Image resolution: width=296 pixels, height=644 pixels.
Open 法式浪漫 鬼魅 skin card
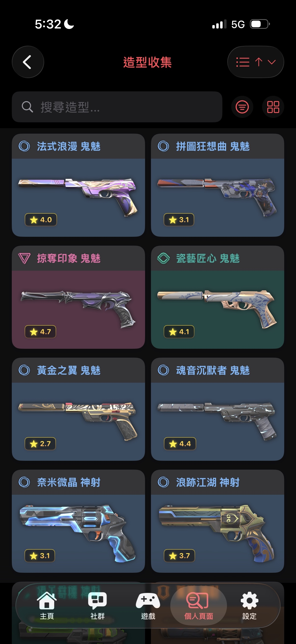79,185
